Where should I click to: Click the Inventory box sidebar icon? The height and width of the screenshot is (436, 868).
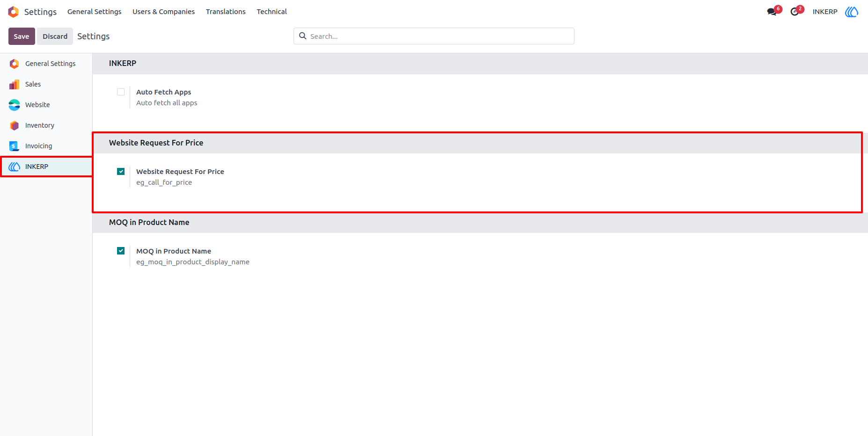[x=15, y=125]
